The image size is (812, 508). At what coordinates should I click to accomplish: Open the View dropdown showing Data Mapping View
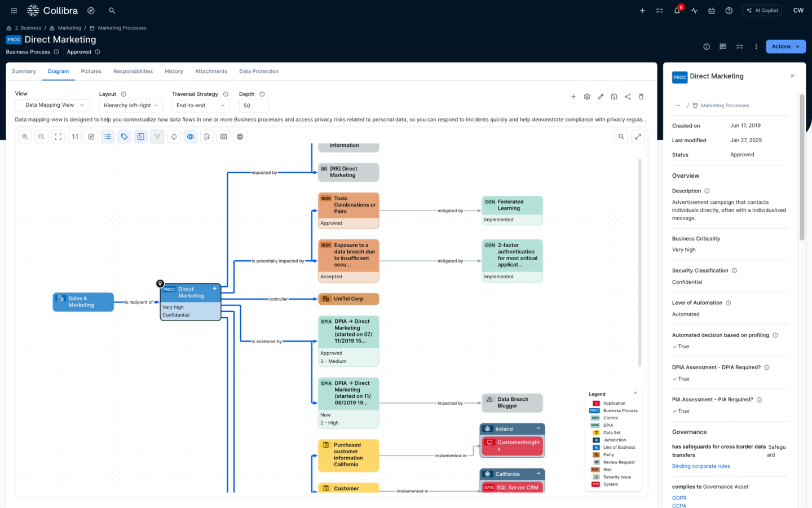52,105
